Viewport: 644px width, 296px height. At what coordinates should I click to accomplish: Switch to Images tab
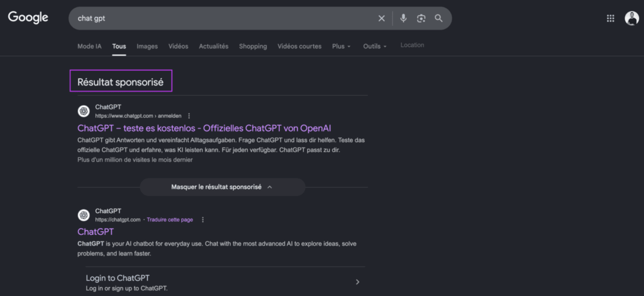click(147, 47)
